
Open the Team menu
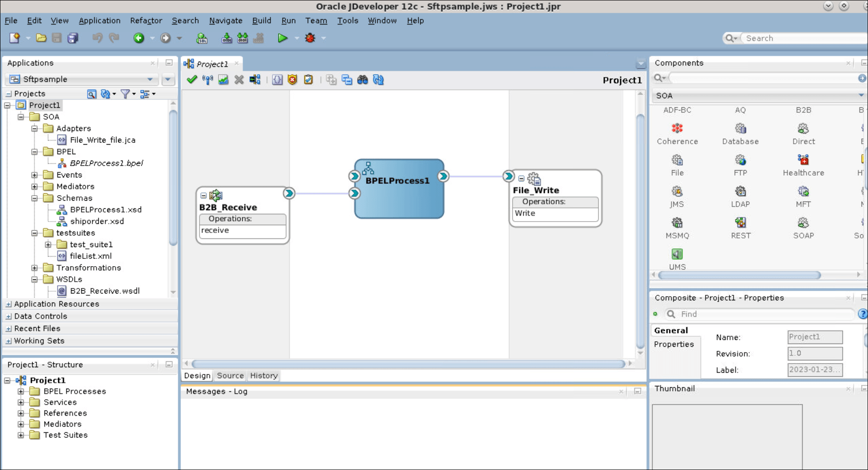[316, 20]
